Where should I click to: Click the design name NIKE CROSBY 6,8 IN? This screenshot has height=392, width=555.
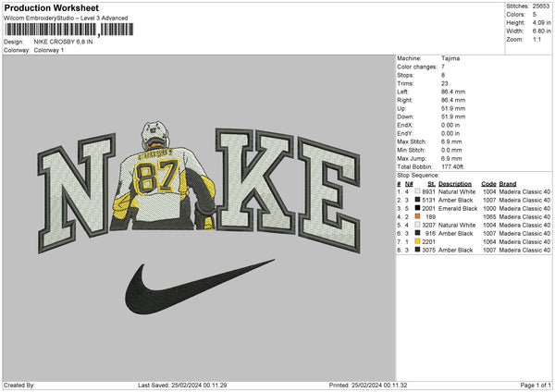pos(63,42)
